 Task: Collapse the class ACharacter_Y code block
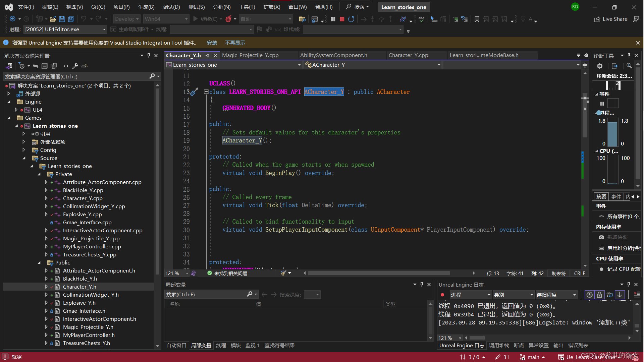206,92
